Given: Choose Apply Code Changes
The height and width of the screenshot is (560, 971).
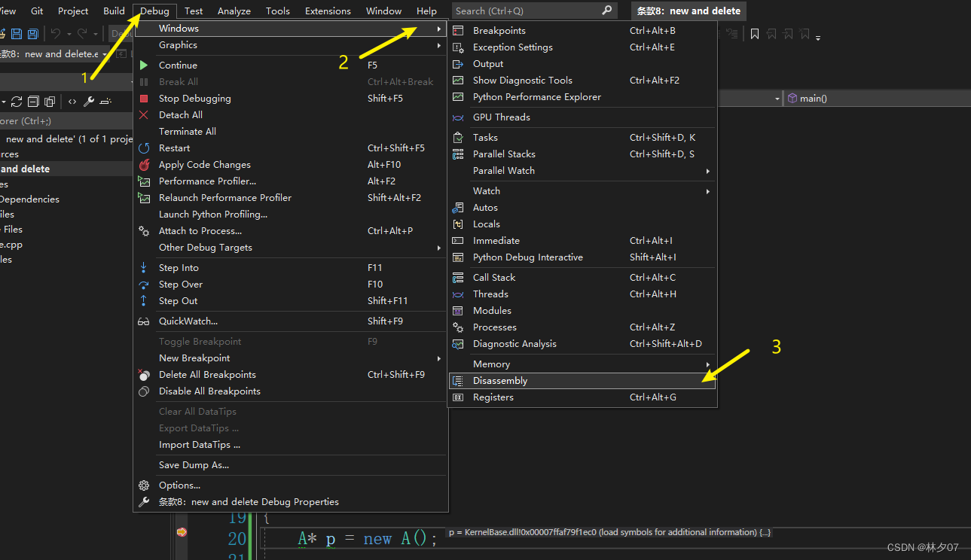Looking at the screenshot, I should (x=291, y=165).
